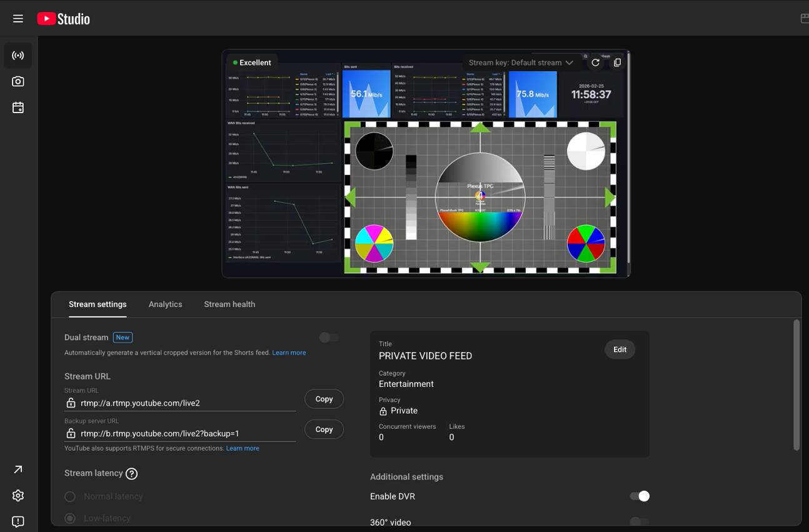Open Learn more link for Dual stream
This screenshot has width=809, height=532.
[x=289, y=353]
